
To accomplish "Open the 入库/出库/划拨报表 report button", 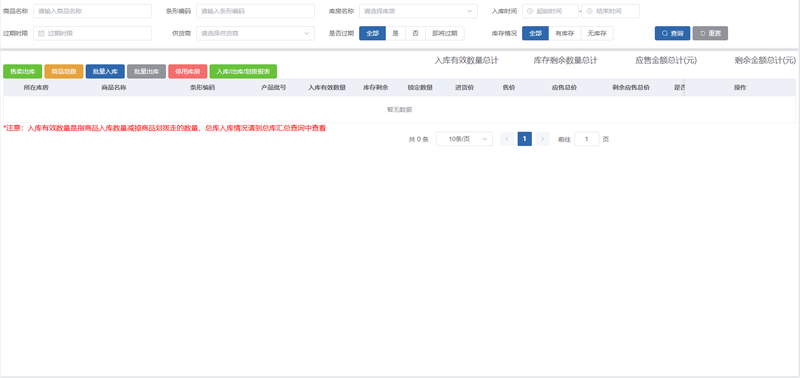I will point(243,71).
